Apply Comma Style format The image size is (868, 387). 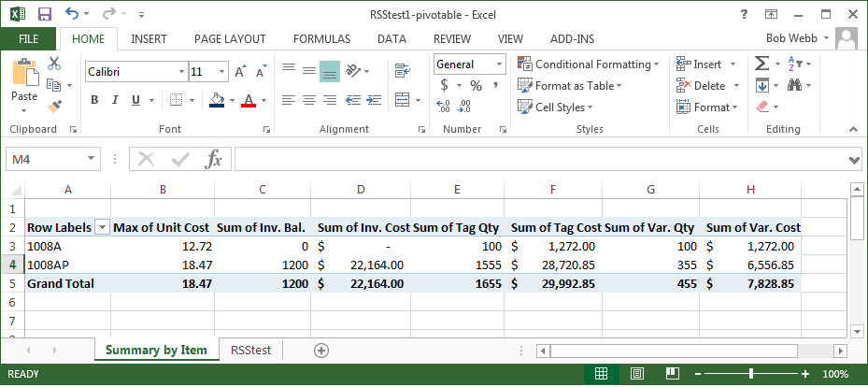click(x=495, y=84)
